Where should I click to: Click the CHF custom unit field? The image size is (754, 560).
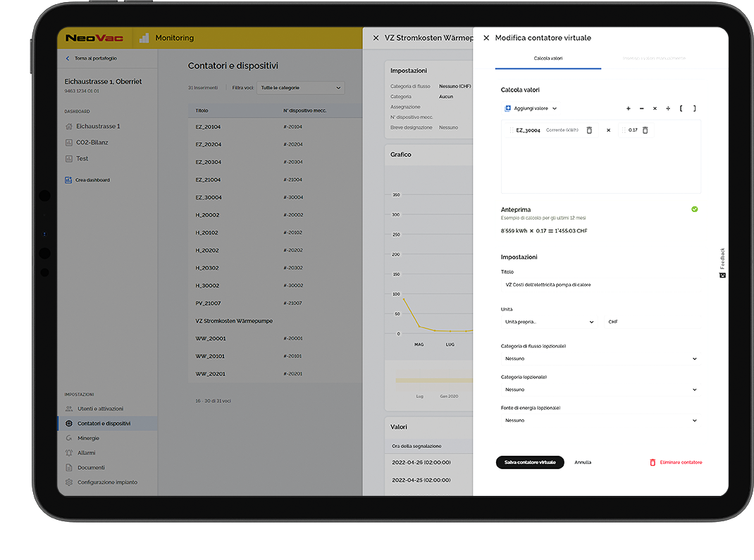point(652,322)
